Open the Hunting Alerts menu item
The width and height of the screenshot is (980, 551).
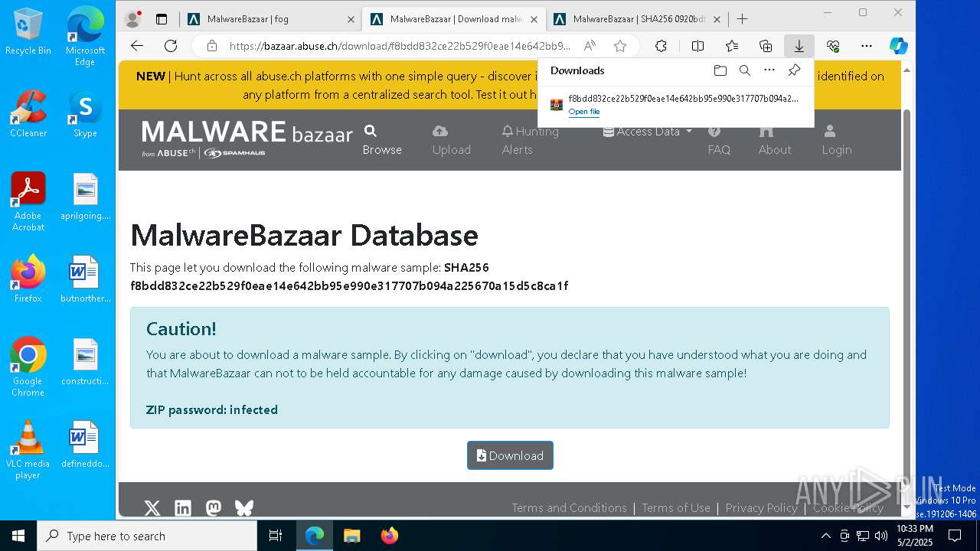pyautogui.click(x=531, y=140)
